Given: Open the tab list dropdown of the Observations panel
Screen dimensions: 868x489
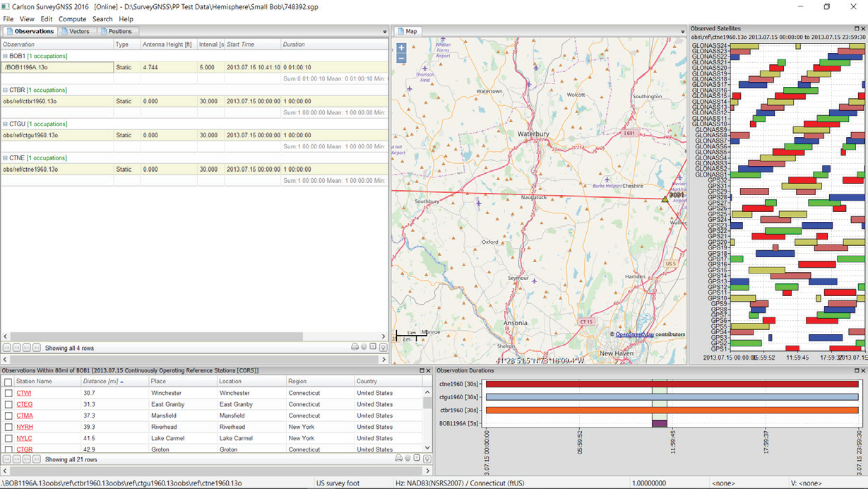Looking at the screenshot, I should tap(385, 32).
